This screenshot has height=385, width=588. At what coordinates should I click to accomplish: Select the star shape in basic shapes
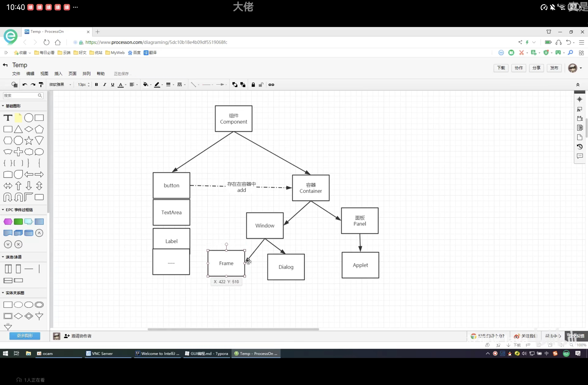(x=29, y=140)
